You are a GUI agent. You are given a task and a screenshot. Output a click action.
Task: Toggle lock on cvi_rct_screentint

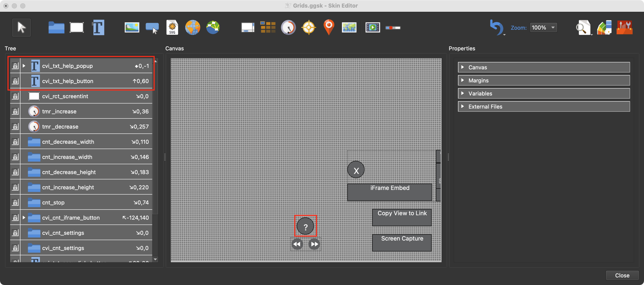click(15, 96)
